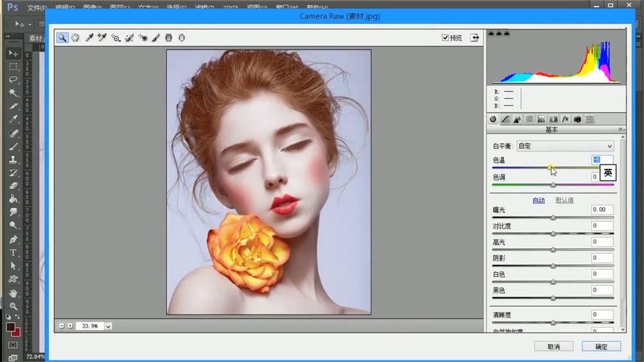Image resolution: width=644 pixels, height=362 pixels.
Task: Select the Targeted Adjustment tool
Action: pyautogui.click(x=116, y=38)
